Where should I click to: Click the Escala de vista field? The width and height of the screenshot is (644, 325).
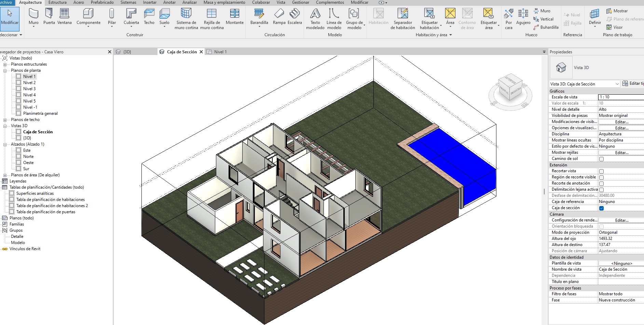620,97
